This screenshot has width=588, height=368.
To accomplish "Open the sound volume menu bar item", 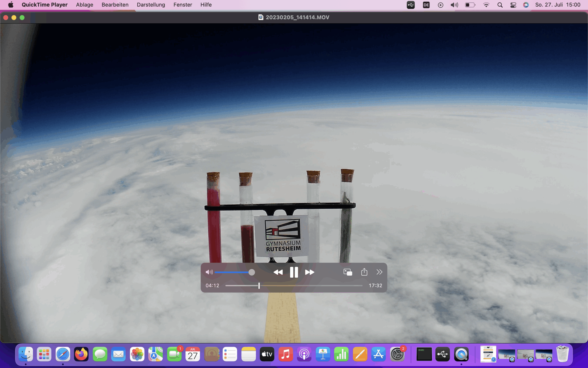I will tap(454, 5).
